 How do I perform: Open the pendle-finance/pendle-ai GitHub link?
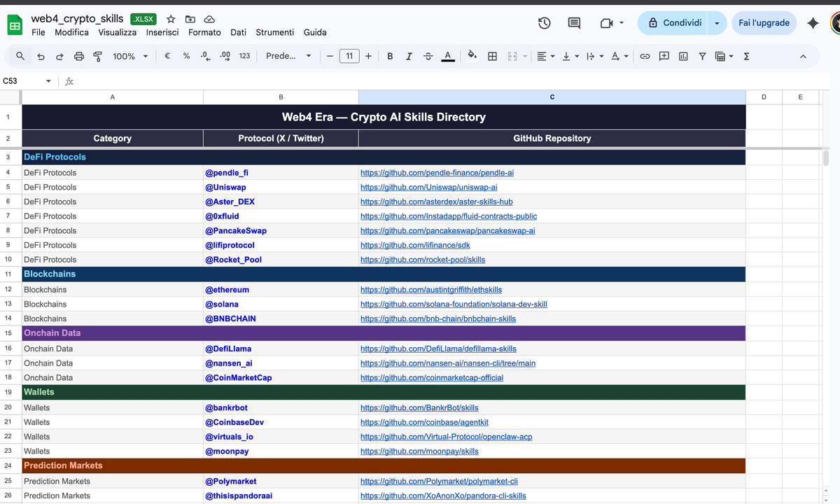[x=437, y=172]
